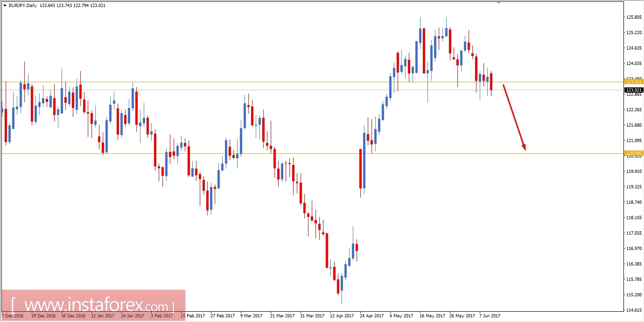Click the triangle arrow beside EURJPY,Daily
The image size is (644, 322).
coord(5,5)
